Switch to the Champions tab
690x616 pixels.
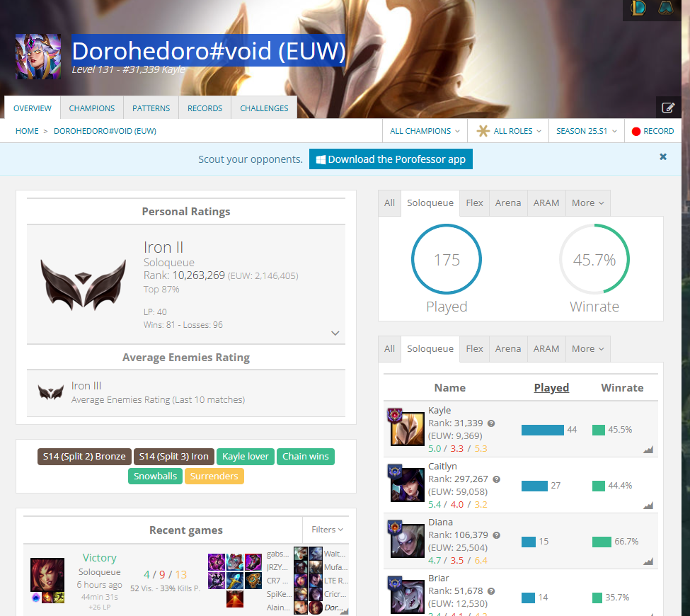click(x=92, y=108)
